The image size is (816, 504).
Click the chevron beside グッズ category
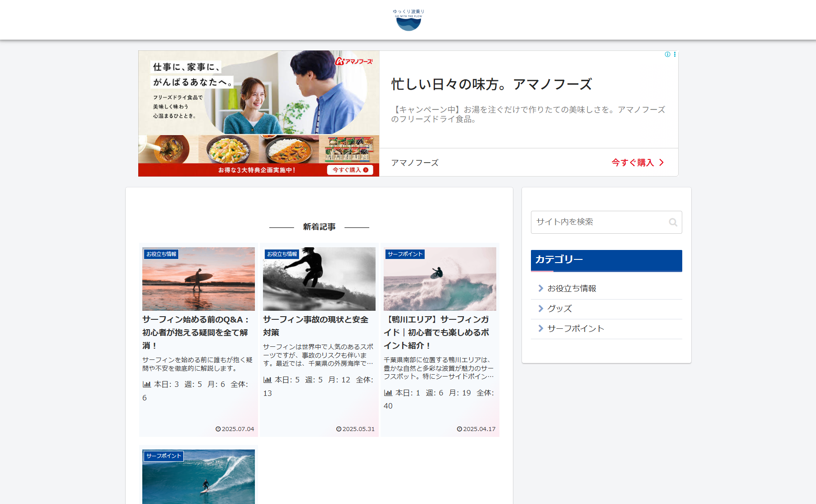(541, 309)
